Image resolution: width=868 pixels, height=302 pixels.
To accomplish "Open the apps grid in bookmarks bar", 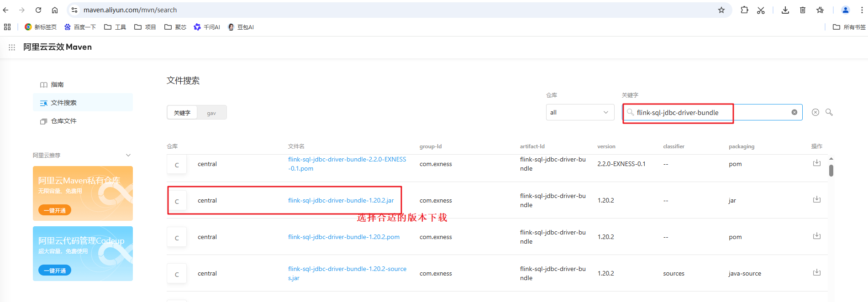I will pos(7,27).
